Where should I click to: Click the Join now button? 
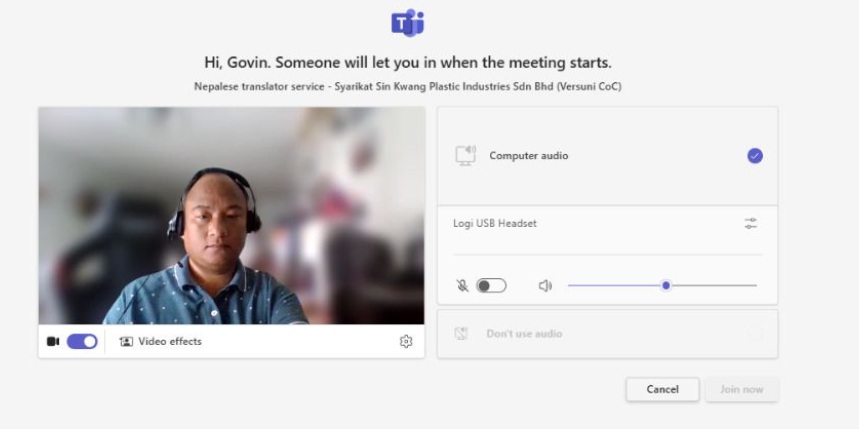click(x=742, y=389)
